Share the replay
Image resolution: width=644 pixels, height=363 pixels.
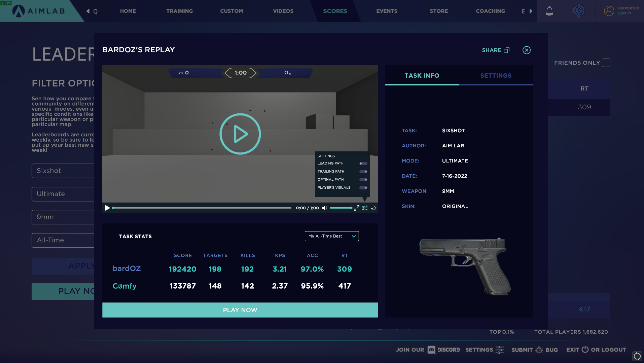click(x=496, y=50)
